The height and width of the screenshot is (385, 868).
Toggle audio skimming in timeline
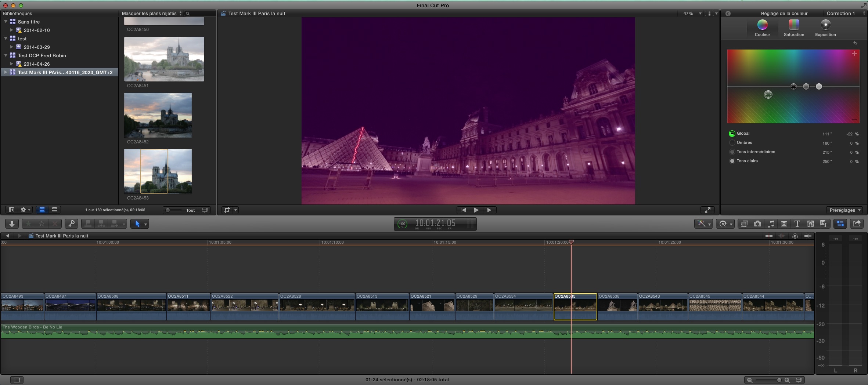click(x=782, y=236)
